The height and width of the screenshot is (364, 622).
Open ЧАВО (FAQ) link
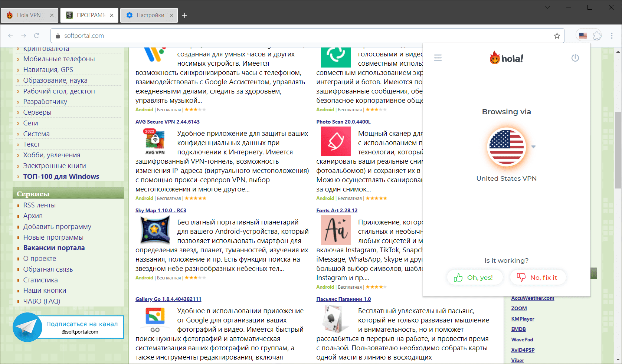42,301
